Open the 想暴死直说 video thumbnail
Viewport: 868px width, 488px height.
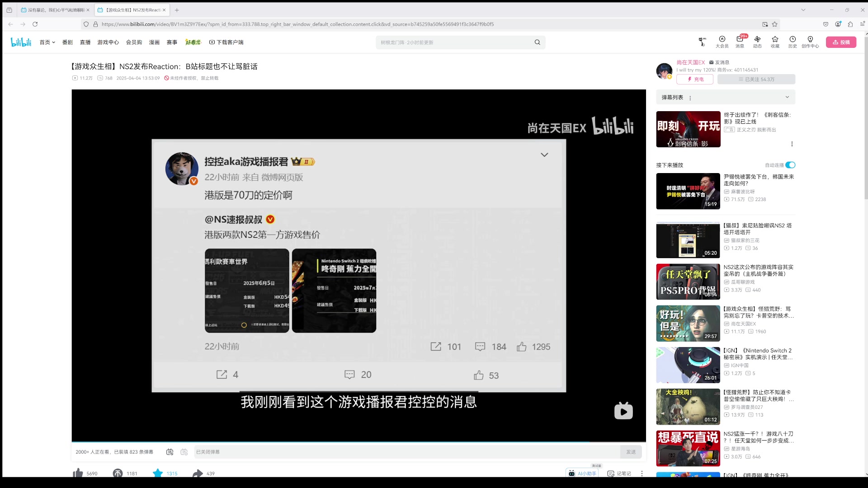[688, 448]
